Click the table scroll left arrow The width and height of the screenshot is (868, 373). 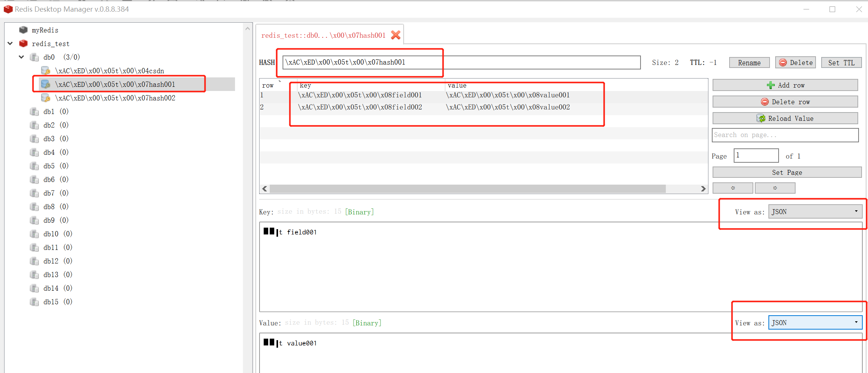264,188
